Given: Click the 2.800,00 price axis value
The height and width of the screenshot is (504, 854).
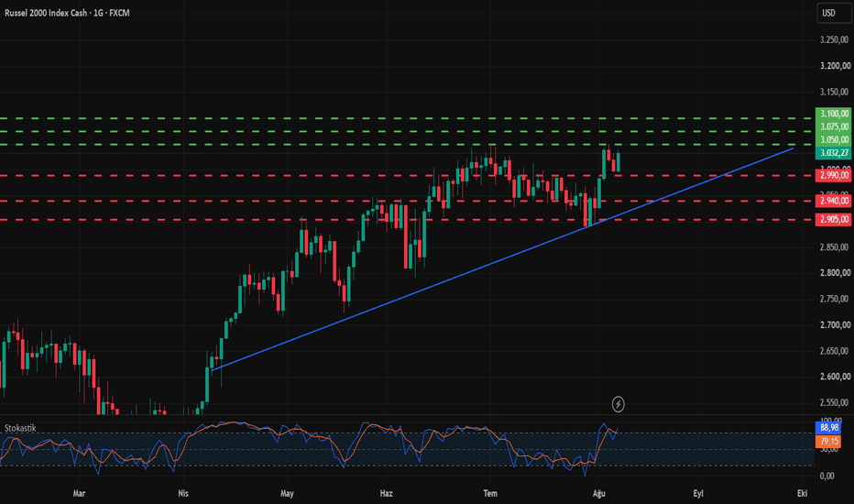Looking at the screenshot, I should 835,273.
